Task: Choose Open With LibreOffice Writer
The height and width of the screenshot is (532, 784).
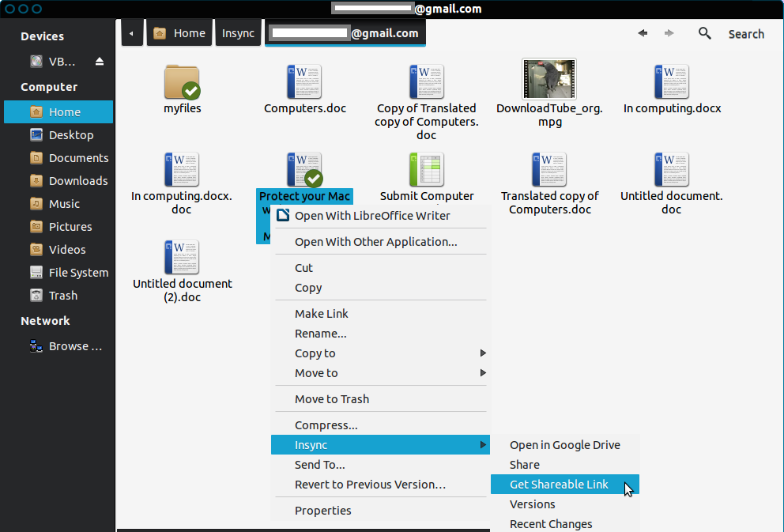Action: click(380, 216)
